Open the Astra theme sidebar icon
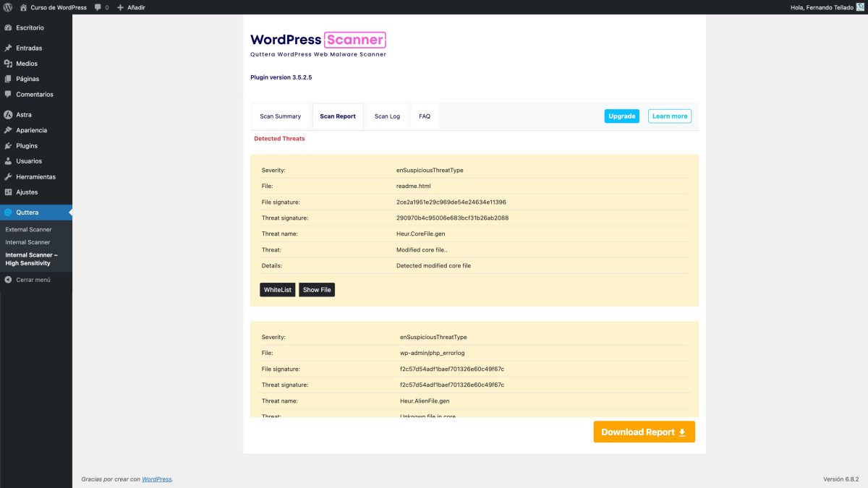 tap(9, 114)
